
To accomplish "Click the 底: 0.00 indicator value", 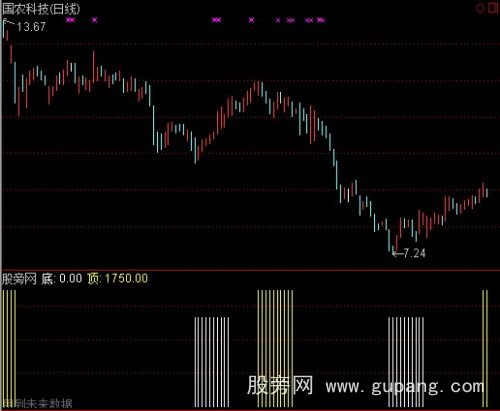I will click(x=62, y=278).
